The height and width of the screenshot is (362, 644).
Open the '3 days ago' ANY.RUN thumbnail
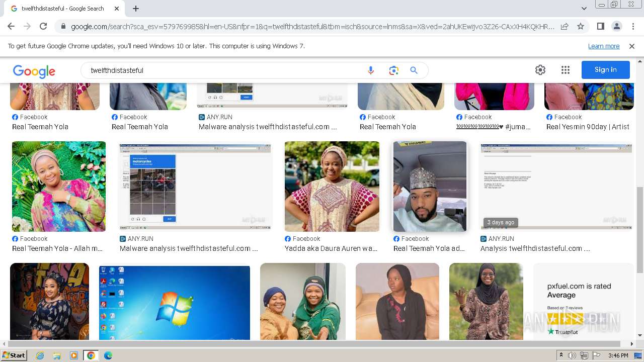[x=556, y=187]
